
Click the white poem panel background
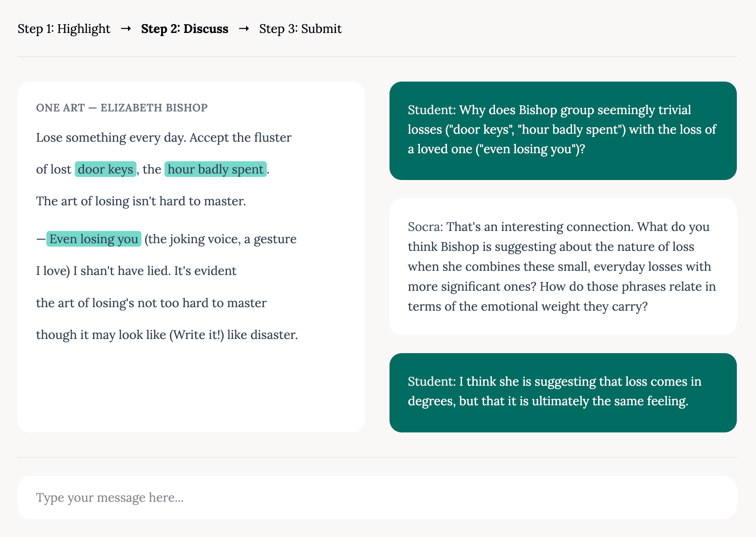tap(192, 391)
